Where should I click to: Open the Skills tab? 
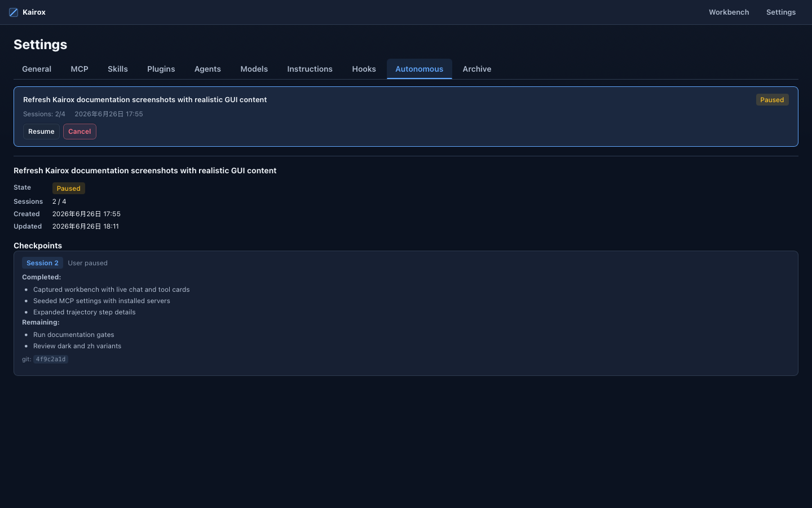pos(118,69)
